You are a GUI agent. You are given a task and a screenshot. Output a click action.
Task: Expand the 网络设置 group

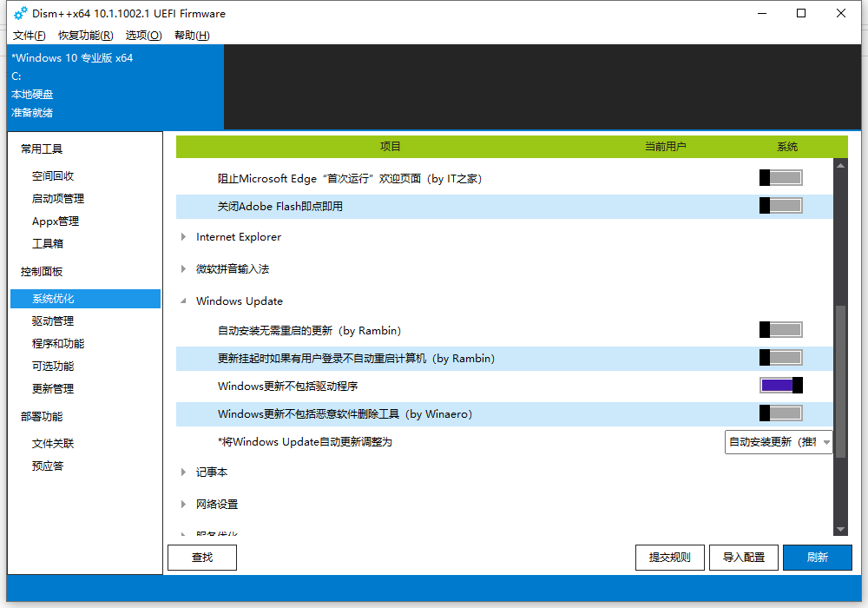pyautogui.click(x=183, y=505)
